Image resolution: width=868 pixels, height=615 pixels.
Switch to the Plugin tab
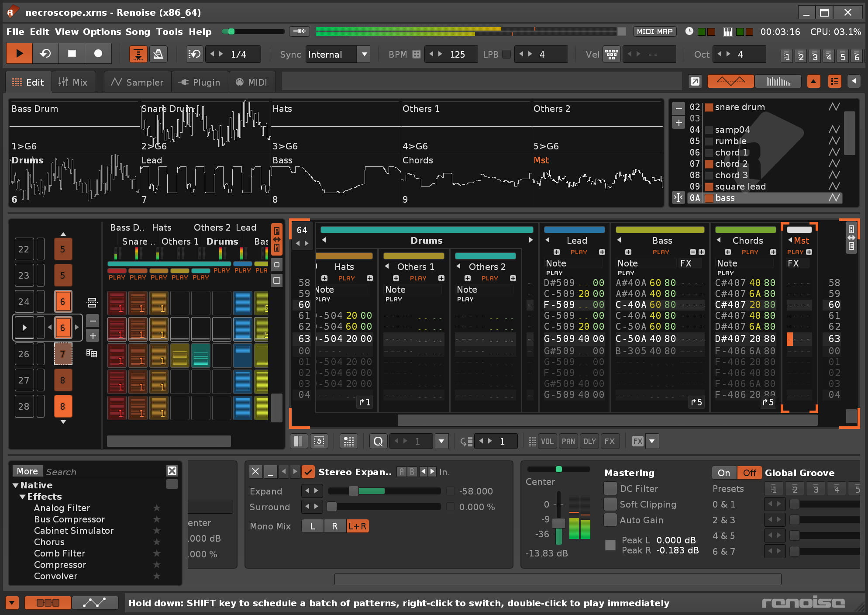pyautogui.click(x=200, y=82)
